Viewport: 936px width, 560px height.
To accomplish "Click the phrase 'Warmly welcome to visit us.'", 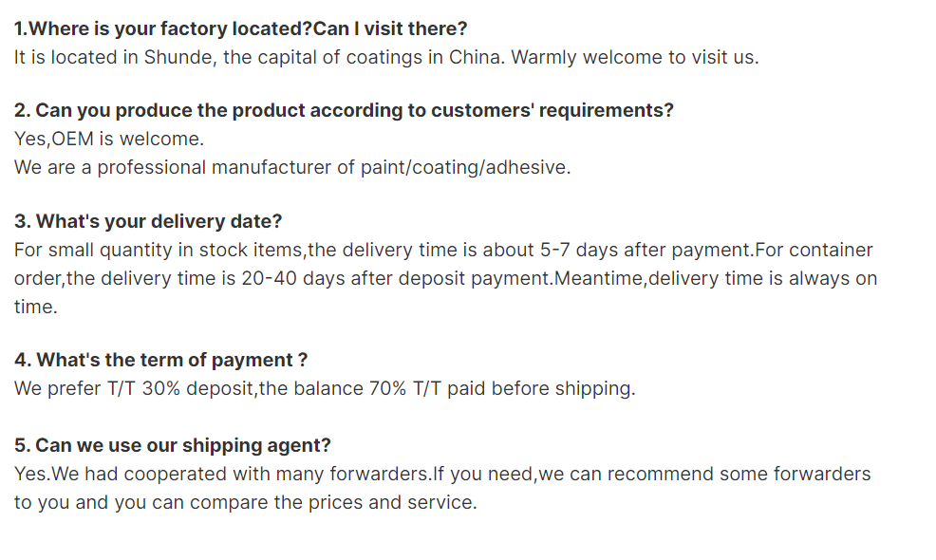I will tap(634, 57).
